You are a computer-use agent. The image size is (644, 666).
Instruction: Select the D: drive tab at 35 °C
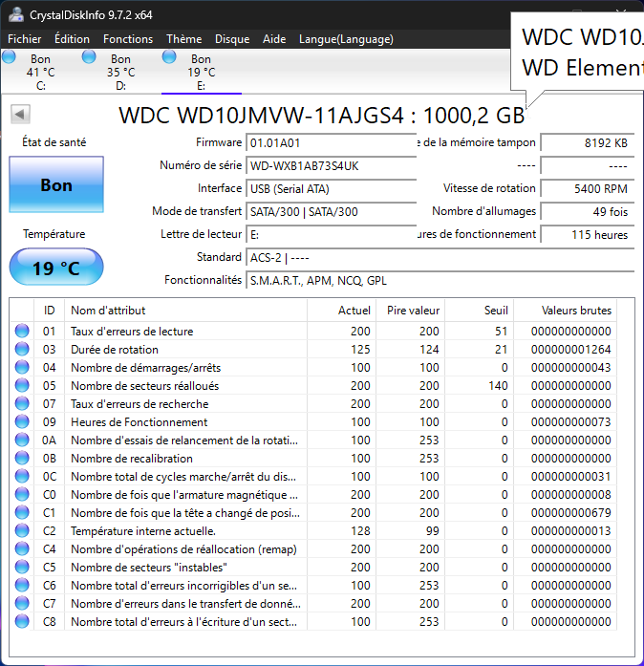[120, 72]
